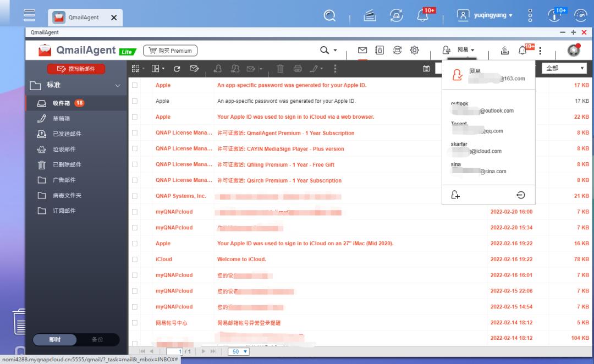594x364 pixels.
Task: Click the page number input field
Action: 180,351
